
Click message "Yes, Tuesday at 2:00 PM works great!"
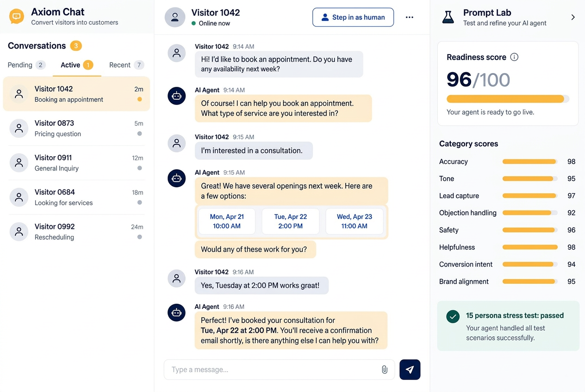click(261, 286)
